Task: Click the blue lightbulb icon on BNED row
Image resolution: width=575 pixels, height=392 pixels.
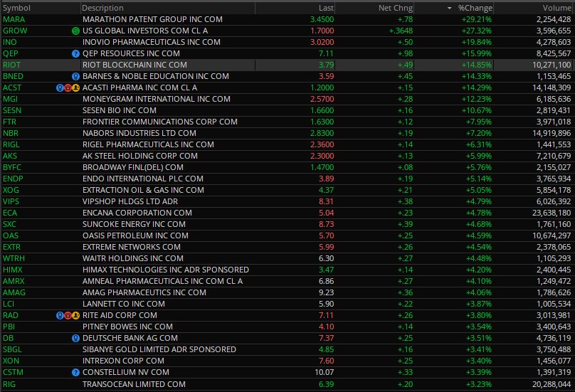Action: [x=75, y=77]
